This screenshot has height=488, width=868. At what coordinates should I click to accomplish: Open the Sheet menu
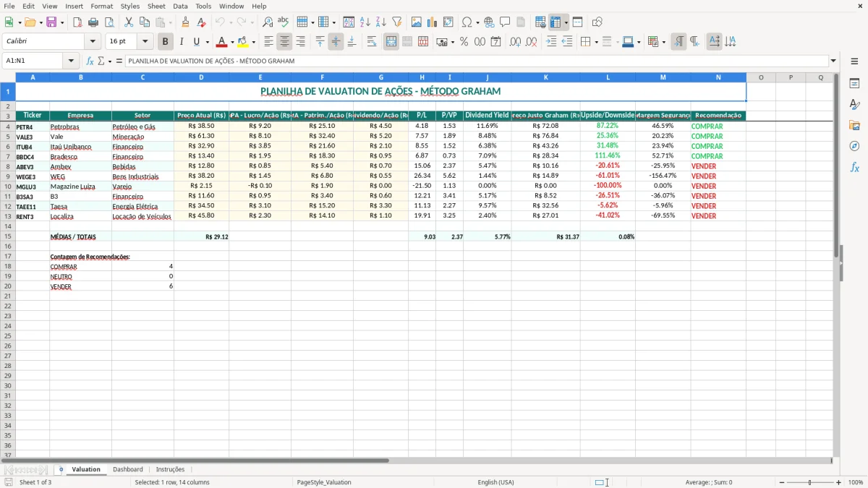[156, 6]
